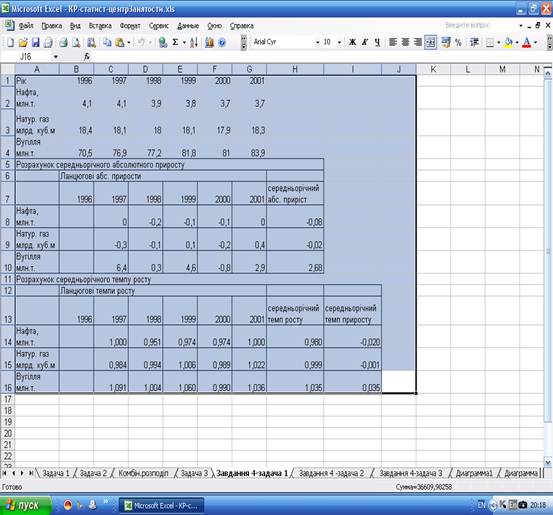Click the пуск Start button

pyautogui.click(x=25, y=505)
